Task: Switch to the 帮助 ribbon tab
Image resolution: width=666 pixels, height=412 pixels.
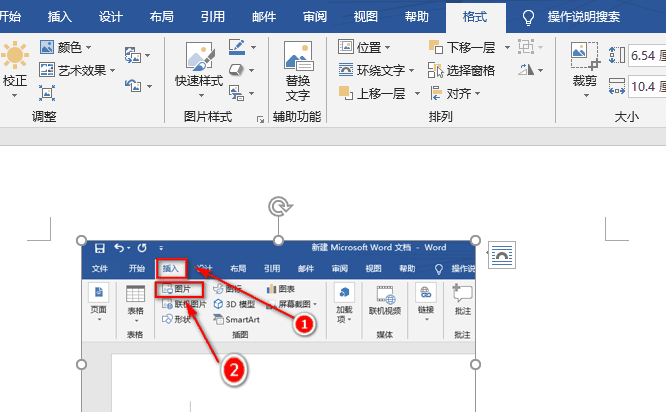Action: [416, 17]
